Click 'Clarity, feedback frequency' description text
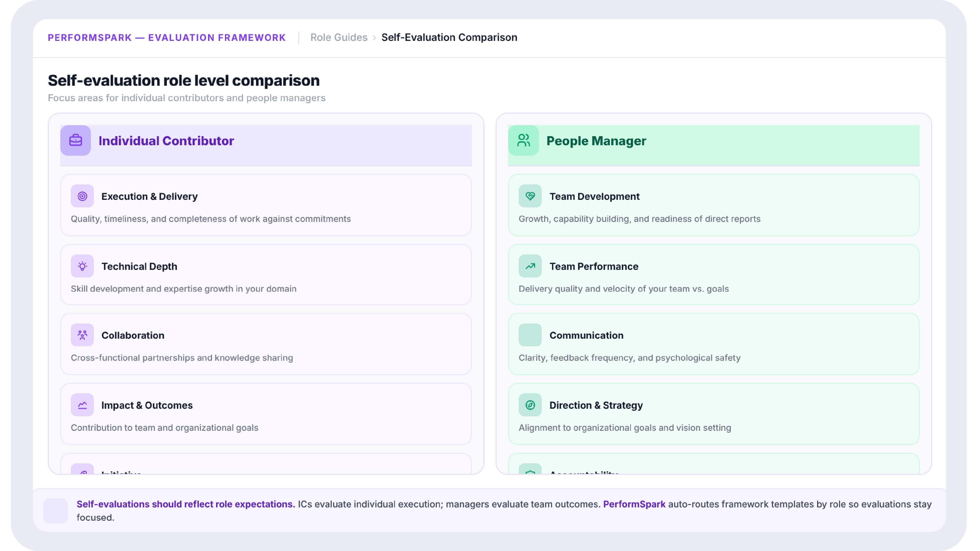 click(629, 358)
